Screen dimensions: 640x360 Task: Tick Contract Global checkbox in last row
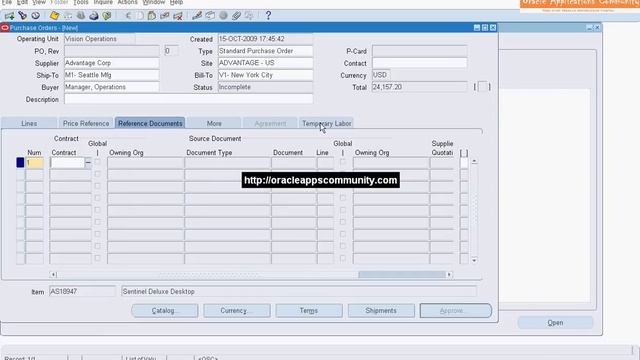click(x=98, y=258)
